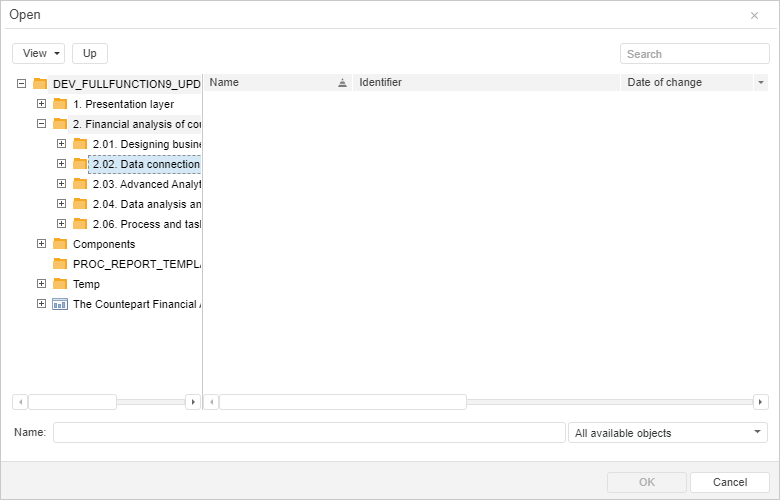This screenshot has height=500, width=780.
Task: Select the 2.04 Data analysis tree item
Action: pyautogui.click(x=146, y=204)
